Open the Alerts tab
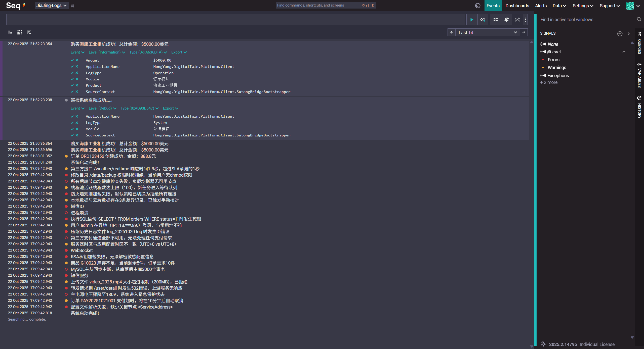Image resolution: width=644 pixels, height=349 pixels. [x=541, y=6]
